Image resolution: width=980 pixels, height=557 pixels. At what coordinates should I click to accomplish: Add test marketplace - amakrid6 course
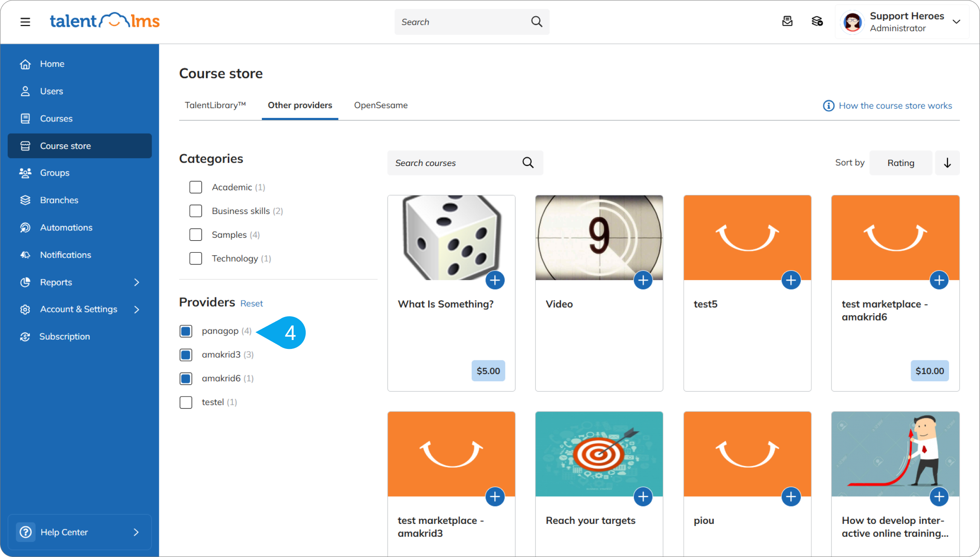tap(939, 280)
